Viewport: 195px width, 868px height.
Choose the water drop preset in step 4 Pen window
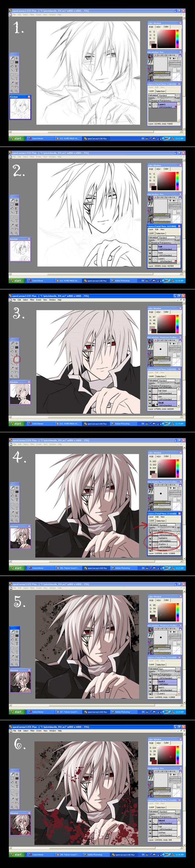pos(151,497)
